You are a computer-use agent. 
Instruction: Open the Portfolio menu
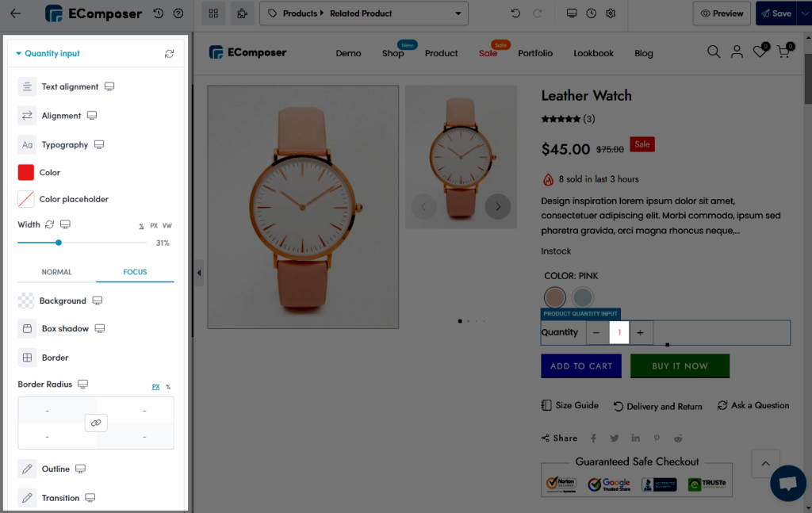(535, 53)
